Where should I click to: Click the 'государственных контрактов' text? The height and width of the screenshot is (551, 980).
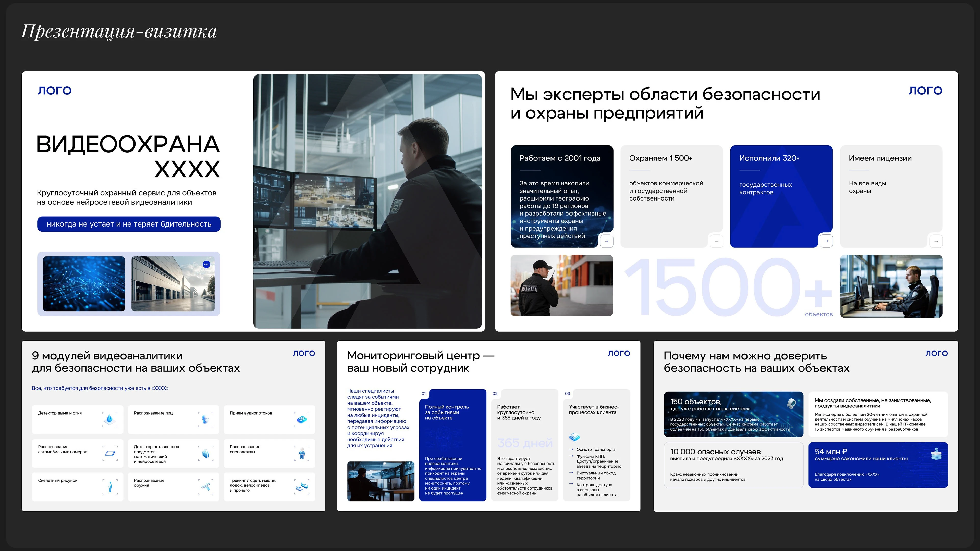(x=765, y=189)
